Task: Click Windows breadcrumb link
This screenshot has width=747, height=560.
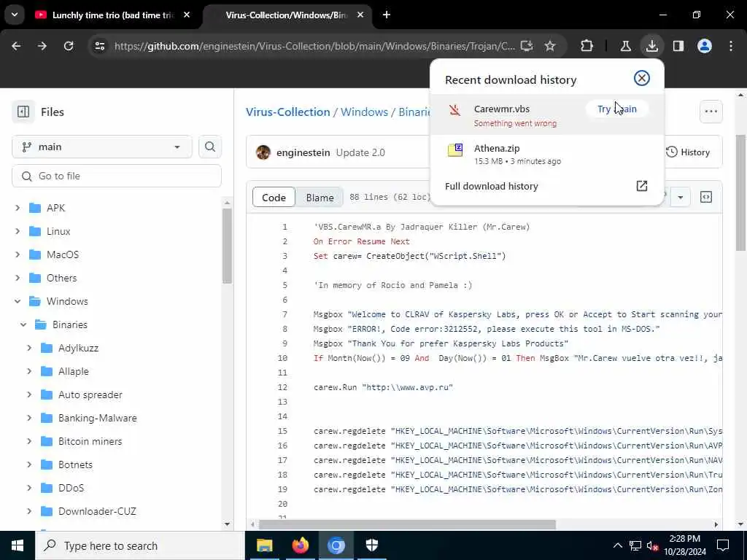Action: [x=364, y=112]
